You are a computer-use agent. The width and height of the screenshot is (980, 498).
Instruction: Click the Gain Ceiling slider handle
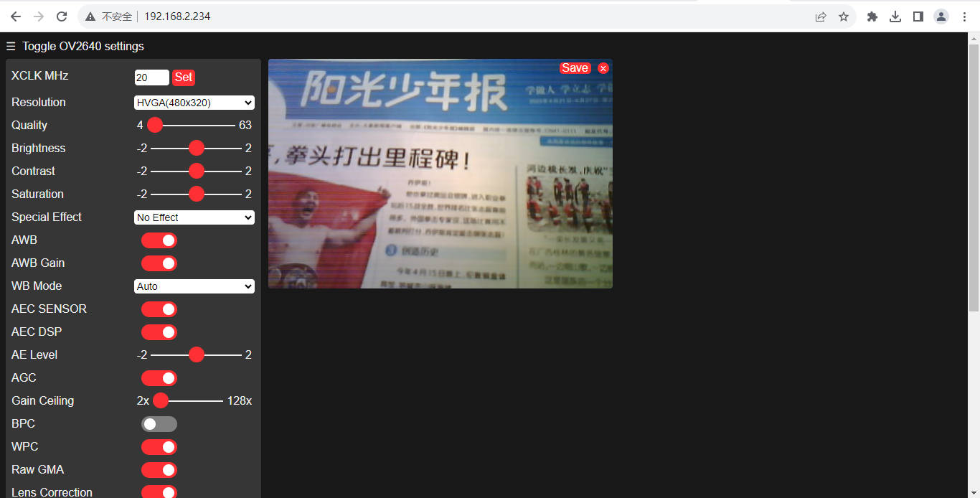[x=161, y=400]
